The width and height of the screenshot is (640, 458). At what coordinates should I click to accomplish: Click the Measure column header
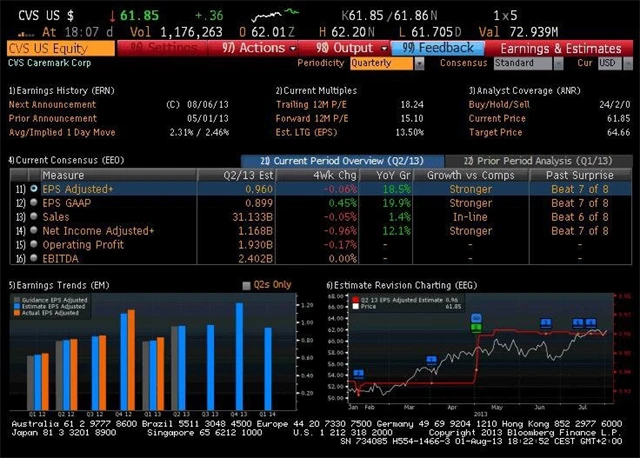coord(118,175)
